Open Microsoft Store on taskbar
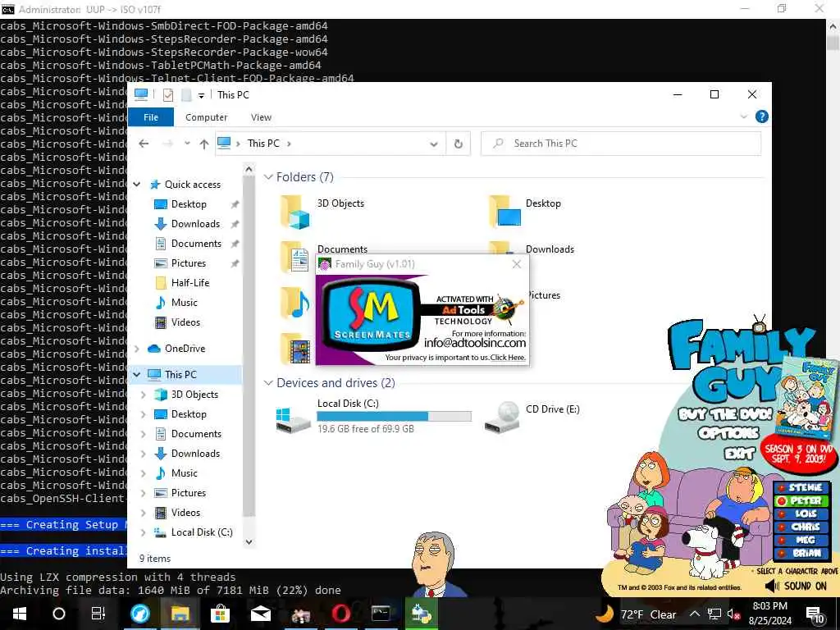The width and height of the screenshot is (840, 630). click(220, 614)
